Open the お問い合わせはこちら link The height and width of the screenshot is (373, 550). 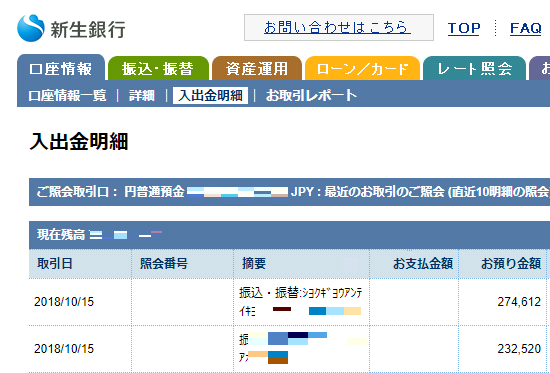click(337, 27)
